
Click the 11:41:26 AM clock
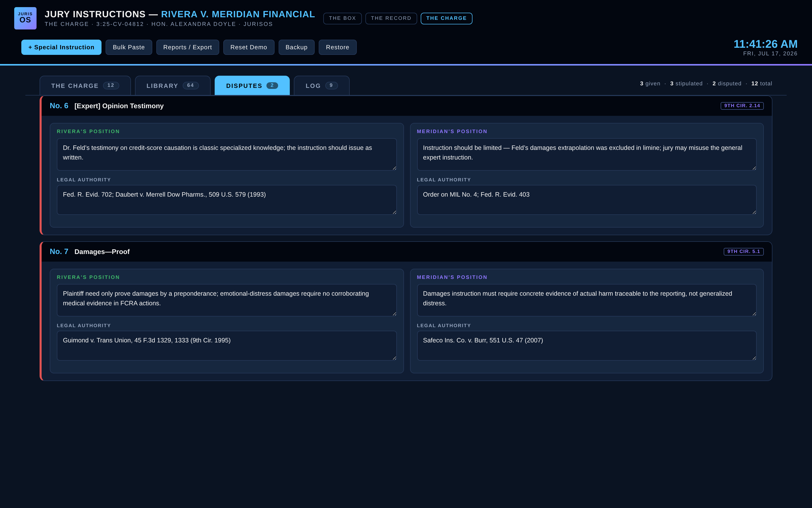(765, 44)
